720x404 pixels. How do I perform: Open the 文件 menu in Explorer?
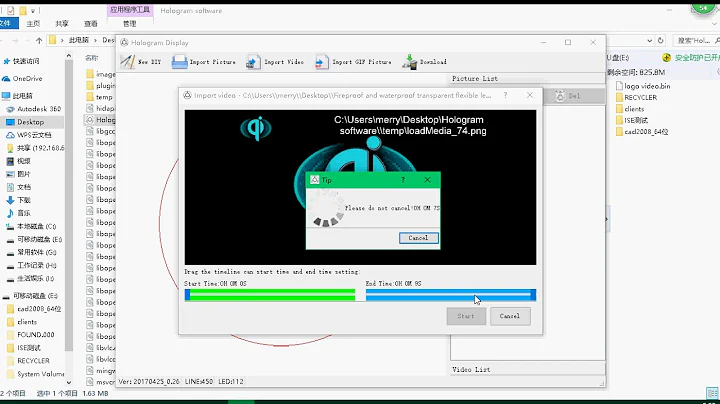[6, 23]
